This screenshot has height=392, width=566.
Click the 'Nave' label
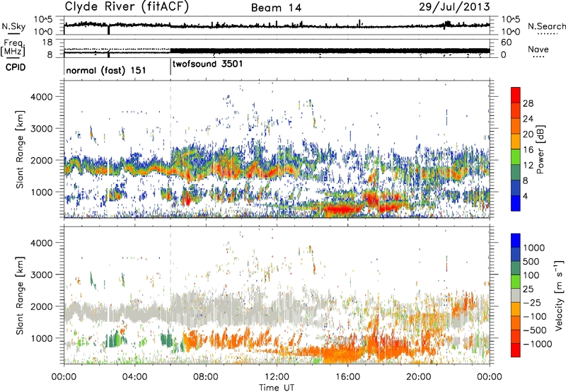click(x=538, y=50)
